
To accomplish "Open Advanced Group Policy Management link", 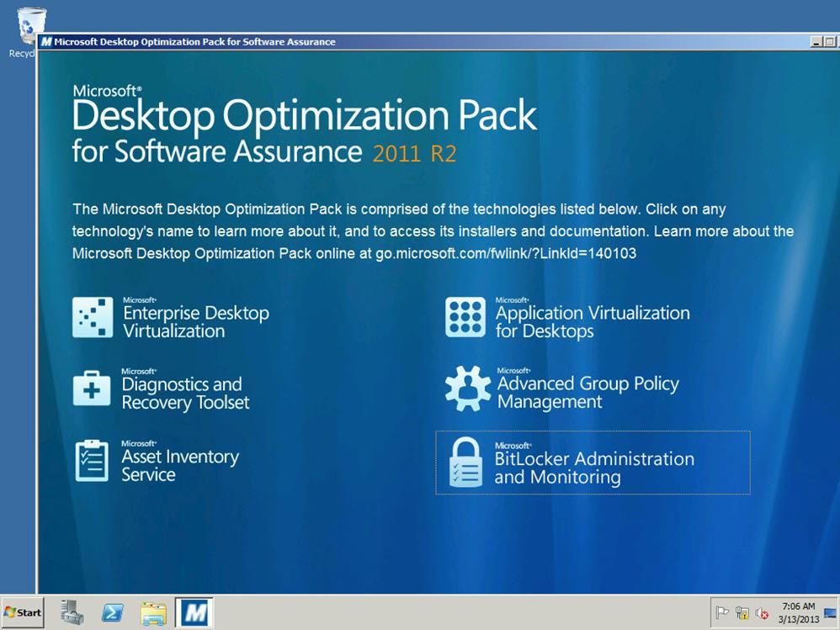I will click(588, 392).
